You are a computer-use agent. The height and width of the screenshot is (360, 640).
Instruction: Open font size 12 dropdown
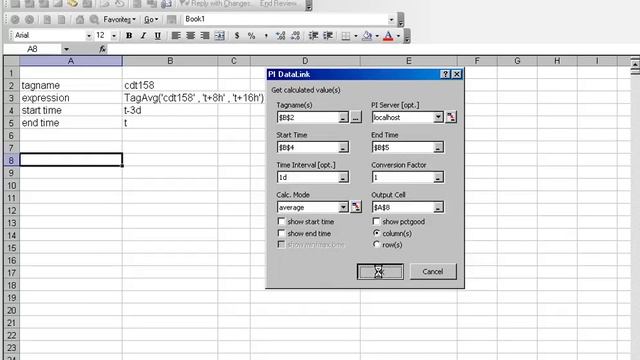(x=114, y=36)
